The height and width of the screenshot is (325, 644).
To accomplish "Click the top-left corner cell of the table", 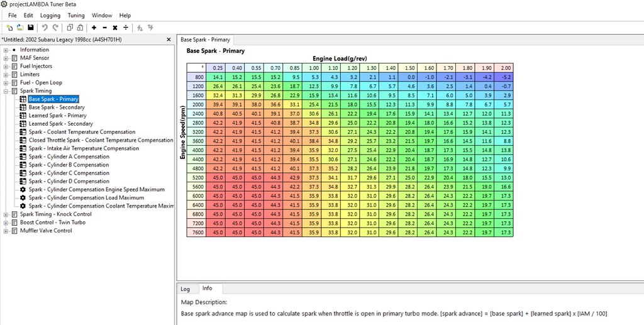I will (196, 68).
